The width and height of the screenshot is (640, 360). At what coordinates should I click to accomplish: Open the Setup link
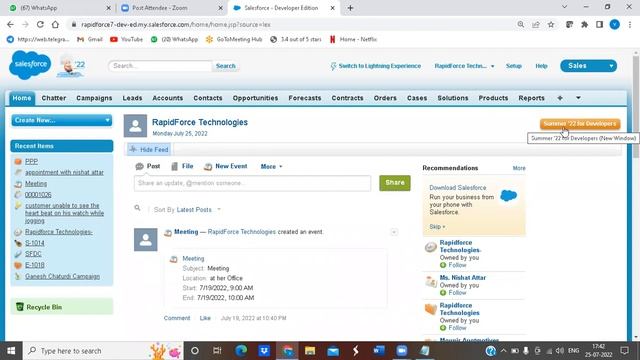(513, 66)
